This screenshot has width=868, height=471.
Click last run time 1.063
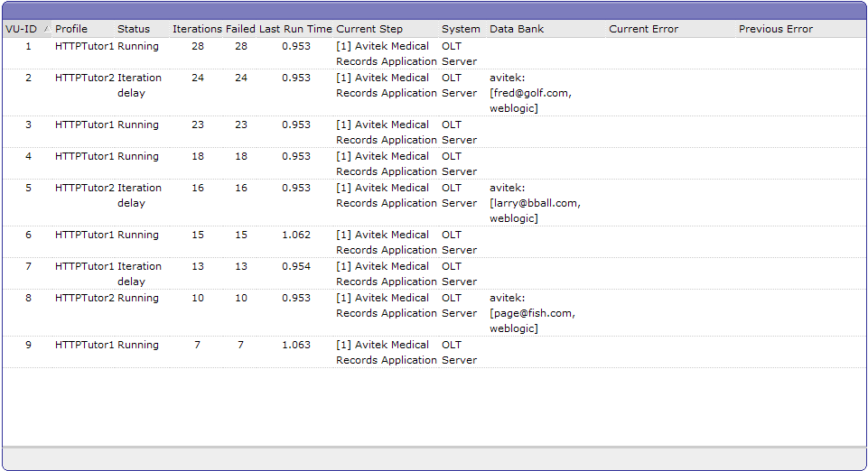point(296,345)
